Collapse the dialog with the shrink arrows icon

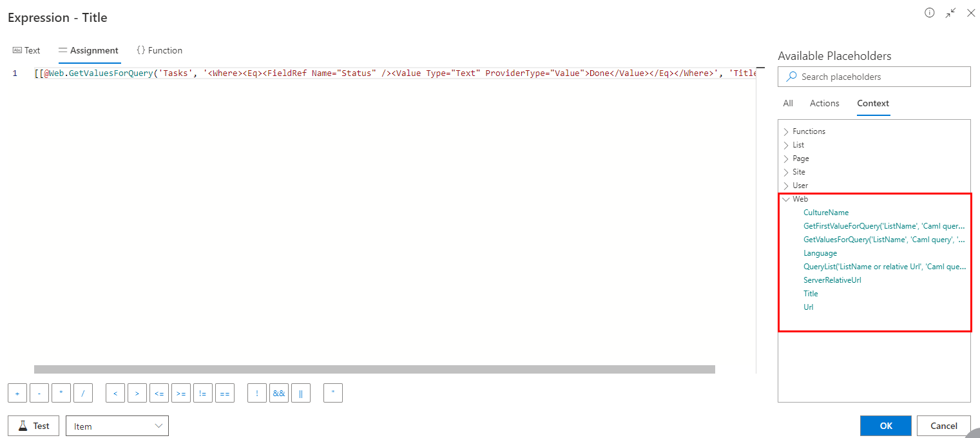[950, 13]
